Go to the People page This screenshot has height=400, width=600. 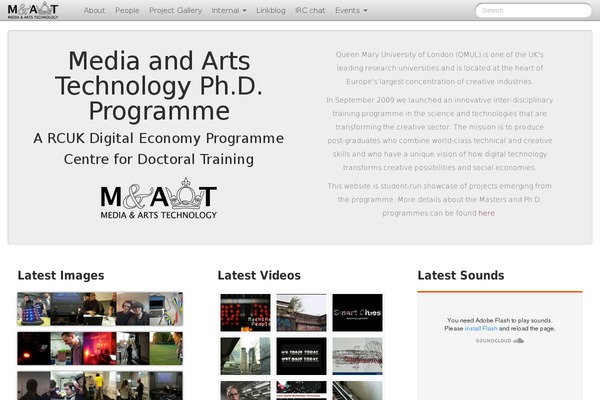click(x=127, y=10)
